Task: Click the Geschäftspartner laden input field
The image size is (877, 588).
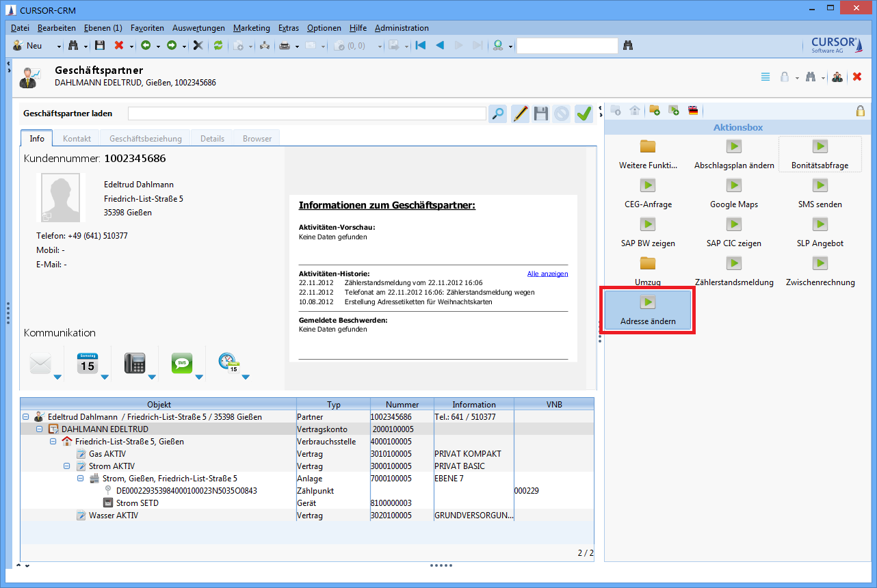Action: tap(306, 113)
